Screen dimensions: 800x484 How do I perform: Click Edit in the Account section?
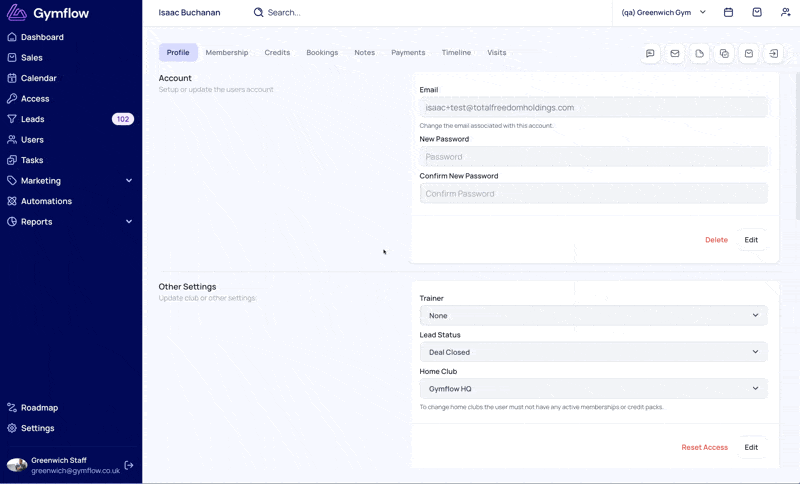click(x=751, y=240)
